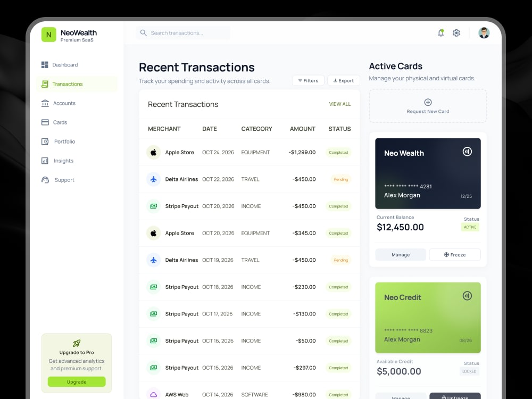Click Pending status on OCT 19 row
Viewport: 532px width, 399px height.
coord(340,260)
